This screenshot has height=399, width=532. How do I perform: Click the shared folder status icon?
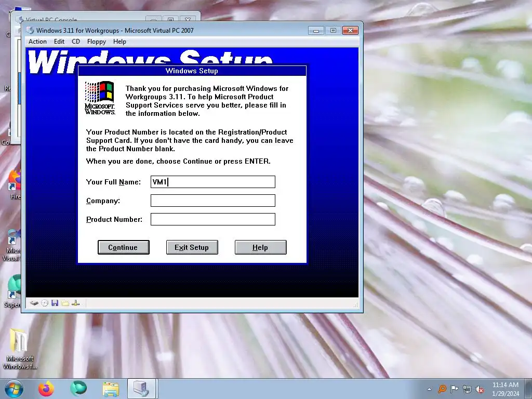pos(65,303)
